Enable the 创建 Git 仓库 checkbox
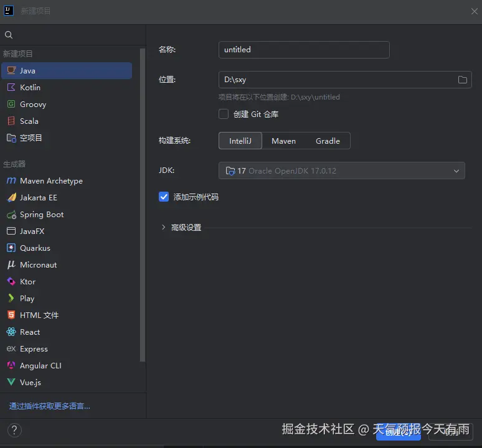This screenshot has width=482, height=448. tap(224, 114)
